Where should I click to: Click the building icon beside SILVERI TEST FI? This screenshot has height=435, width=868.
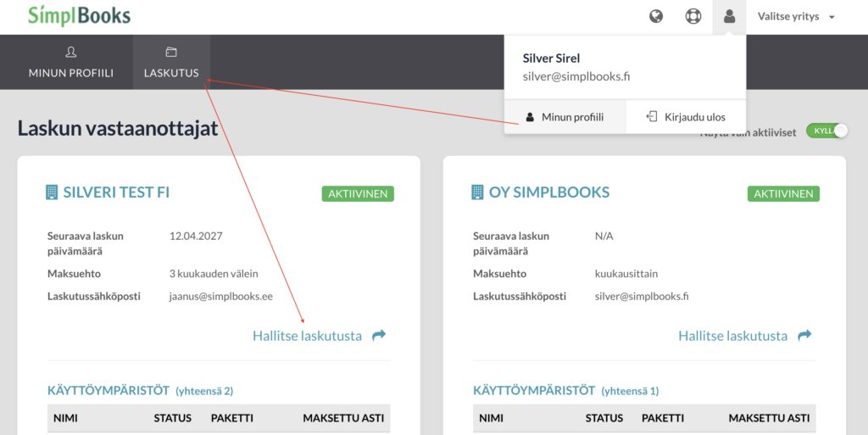52,192
